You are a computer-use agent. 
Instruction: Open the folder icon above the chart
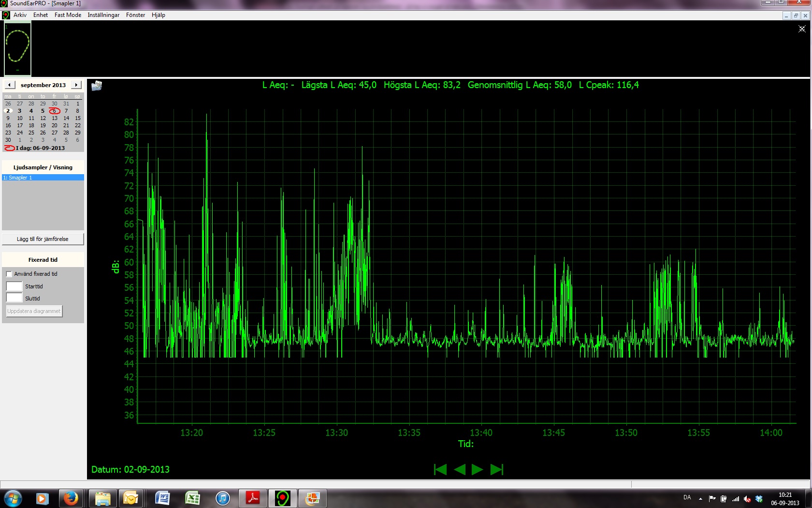pyautogui.click(x=97, y=86)
